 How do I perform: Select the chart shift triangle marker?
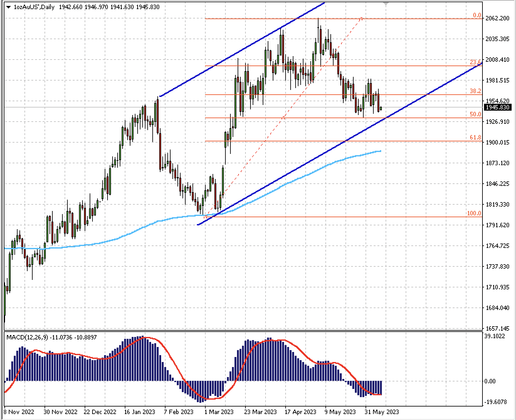[x=386, y=3]
